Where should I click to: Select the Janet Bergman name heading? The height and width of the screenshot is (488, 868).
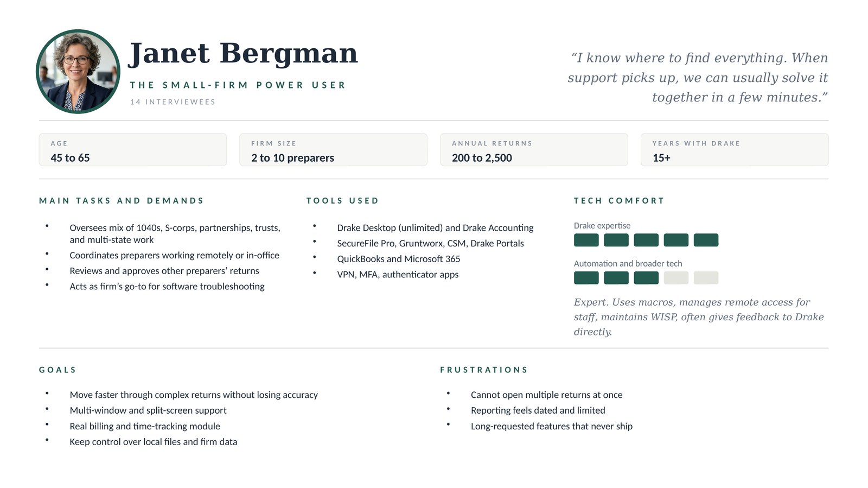243,54
